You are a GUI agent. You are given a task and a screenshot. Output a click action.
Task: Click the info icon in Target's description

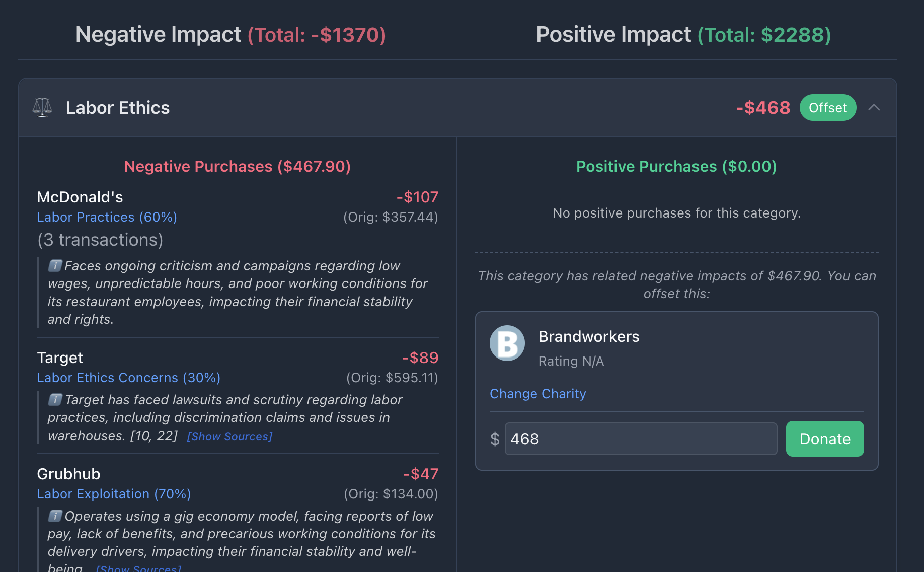(x=55, y=399)
